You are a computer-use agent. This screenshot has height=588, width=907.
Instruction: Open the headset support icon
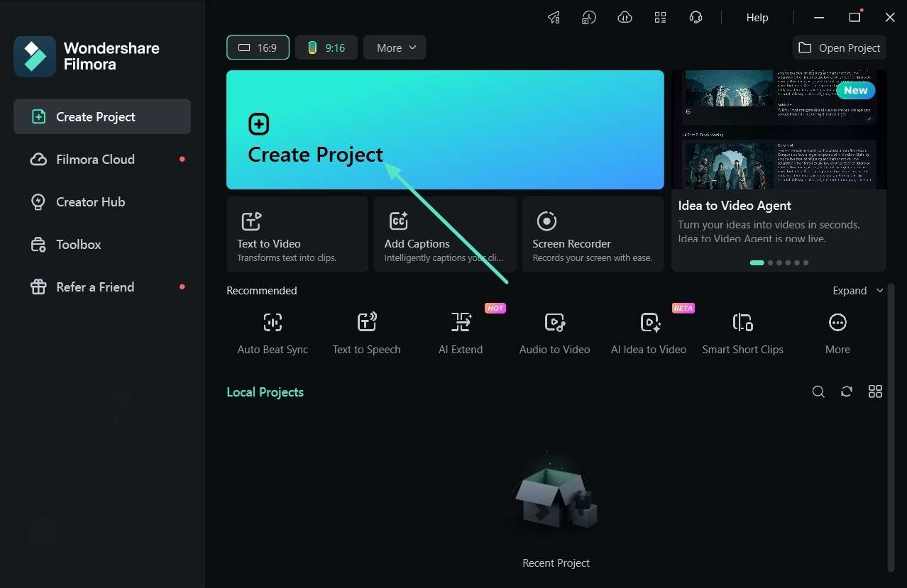click(x=696, y=17)
